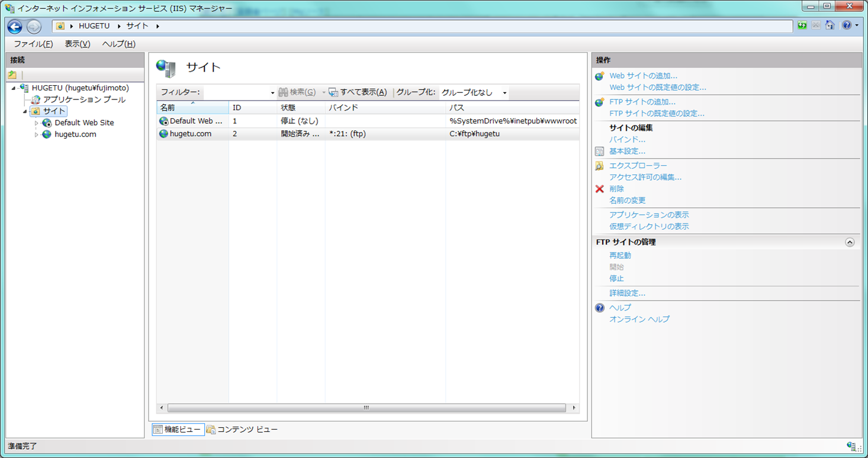
Task: Click the Home icon in top toolbar
Action: click(x=830, y=25)
